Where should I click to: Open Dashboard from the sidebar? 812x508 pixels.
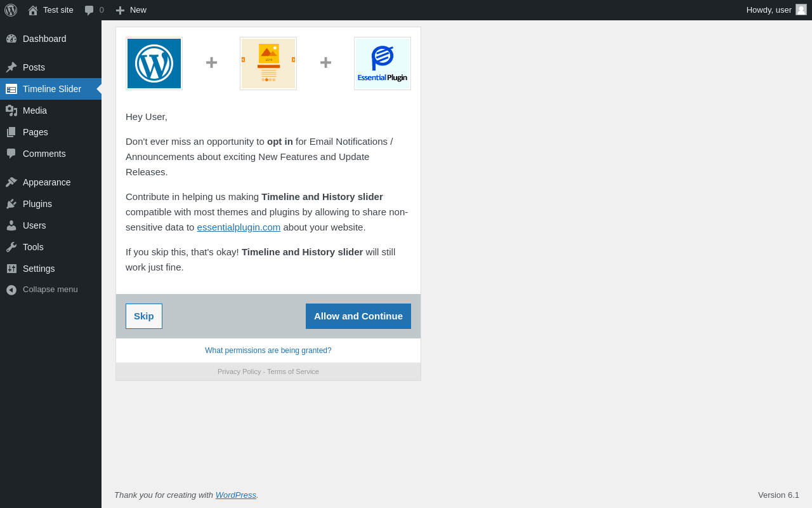[x=51, y=39]
